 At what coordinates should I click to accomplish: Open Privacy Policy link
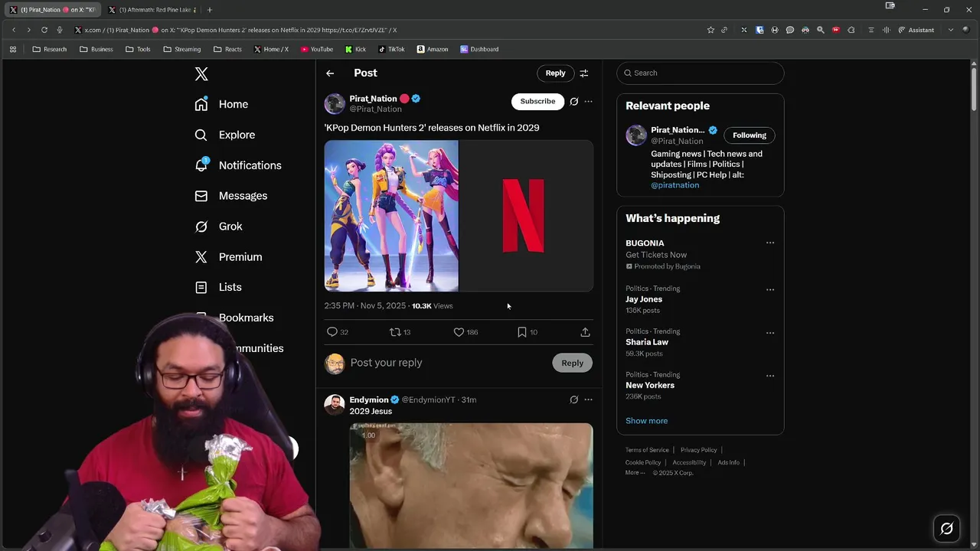coord(698,450)
